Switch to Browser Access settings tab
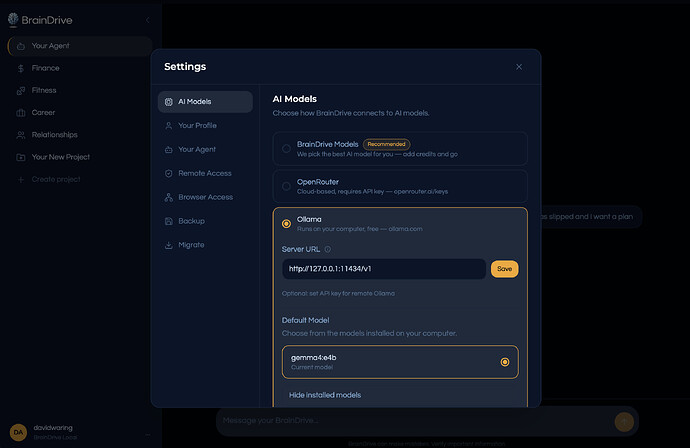Viewport: 690px width, 448px height. click(205, 197)
